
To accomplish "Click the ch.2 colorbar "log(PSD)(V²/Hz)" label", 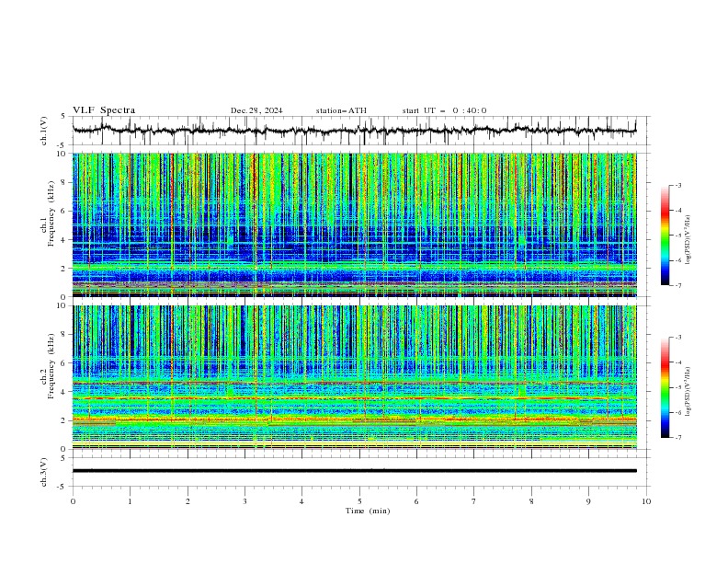I will (688, 391).
